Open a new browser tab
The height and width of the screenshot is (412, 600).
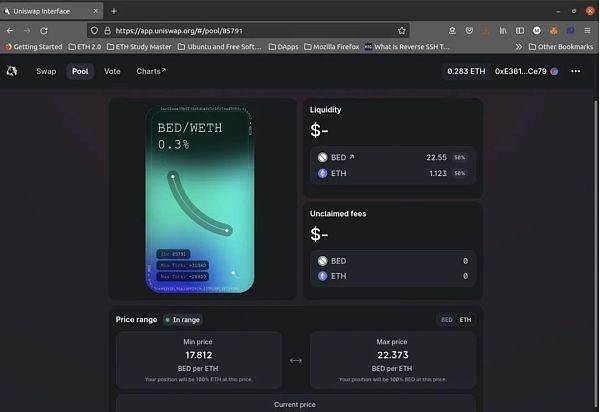[x=114, y=11]
